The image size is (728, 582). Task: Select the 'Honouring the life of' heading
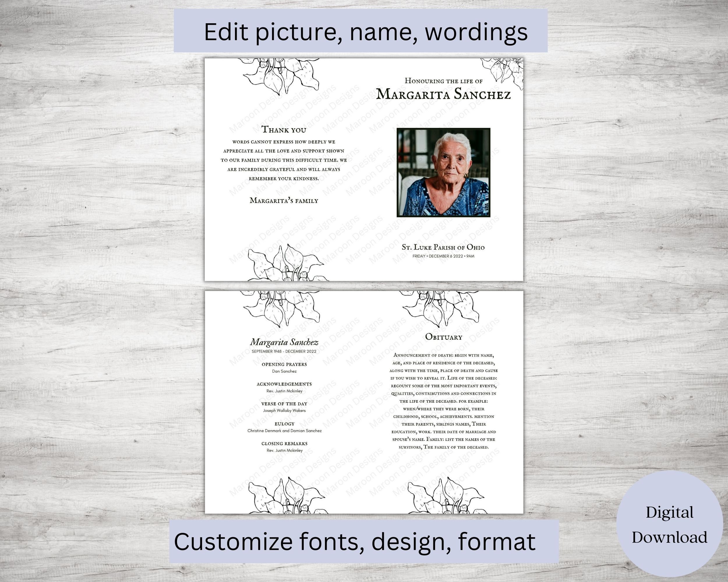pos(443,81)
